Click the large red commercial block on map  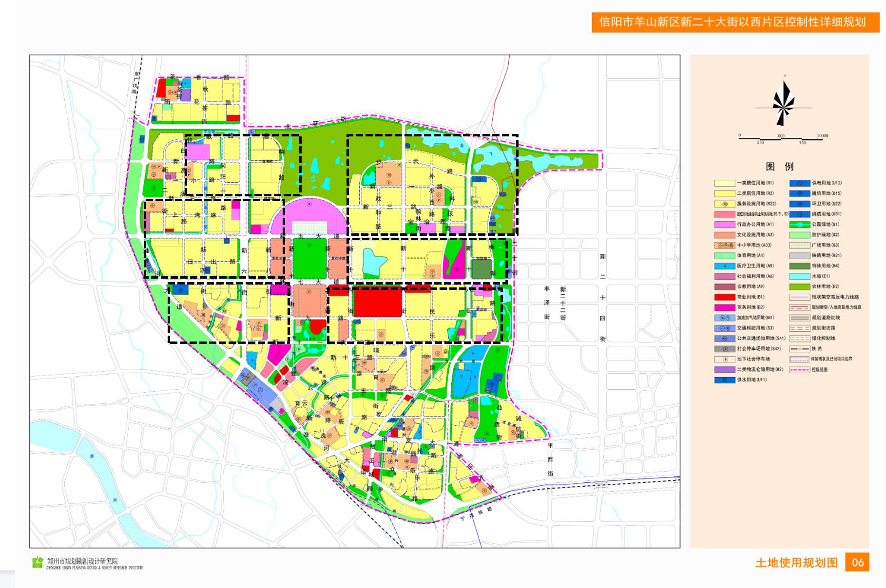pyautogui.click(x=378, y=302)
